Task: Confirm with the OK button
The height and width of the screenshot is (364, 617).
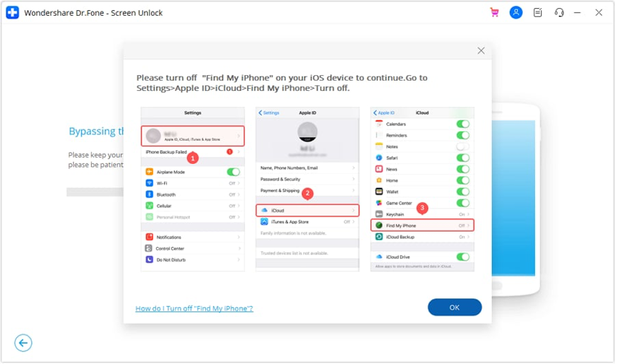Action: [x=455, y=307]
